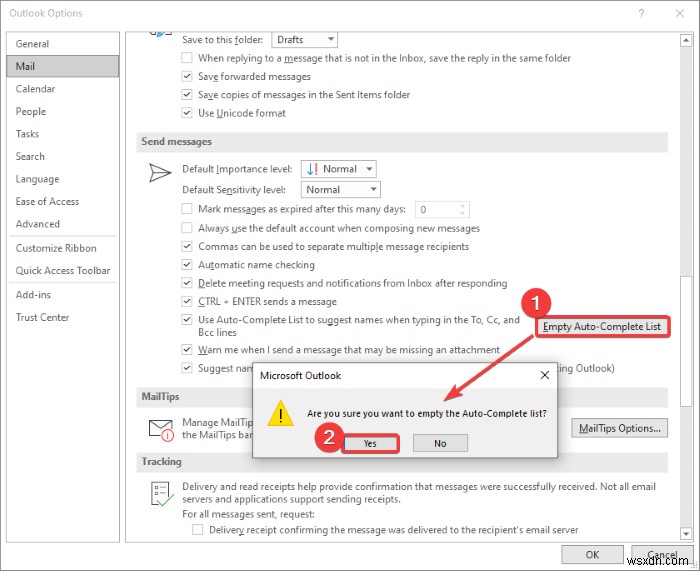Switch to Calendar options category
Viewport: 700px width, 571px height.
tap(63, 89)
